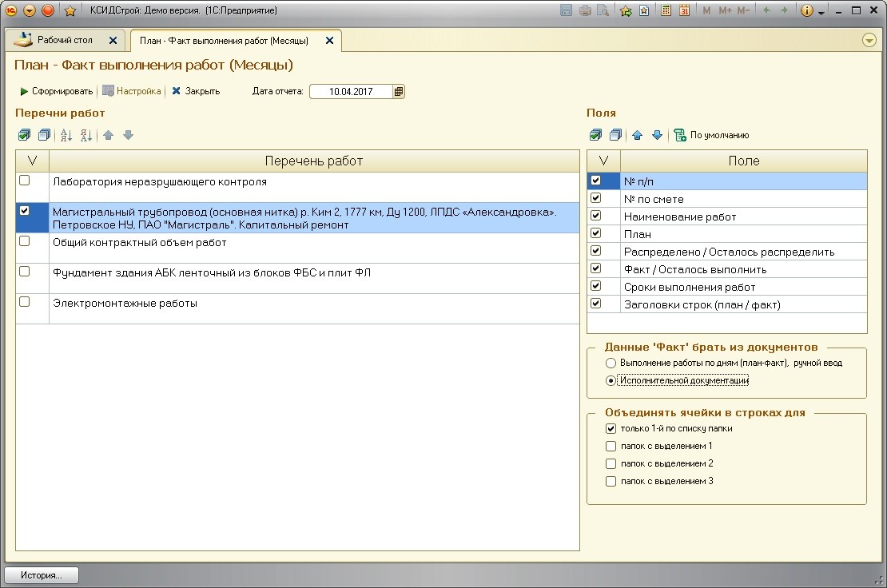Open the date picker for Дата отчета
The width and height of the screenshot is (887, 588).
coord(399,92)
